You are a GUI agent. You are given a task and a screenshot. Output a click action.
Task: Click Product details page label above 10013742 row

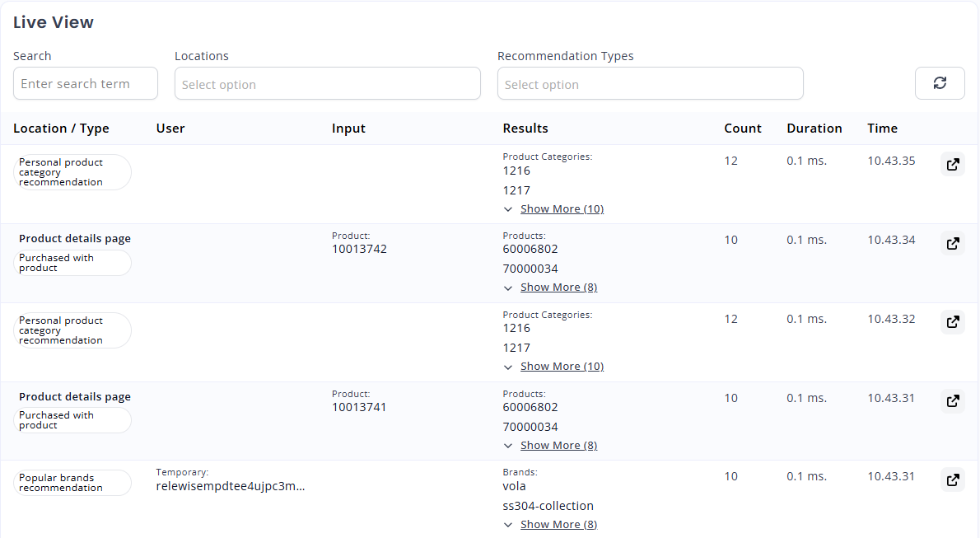(75, 238)
